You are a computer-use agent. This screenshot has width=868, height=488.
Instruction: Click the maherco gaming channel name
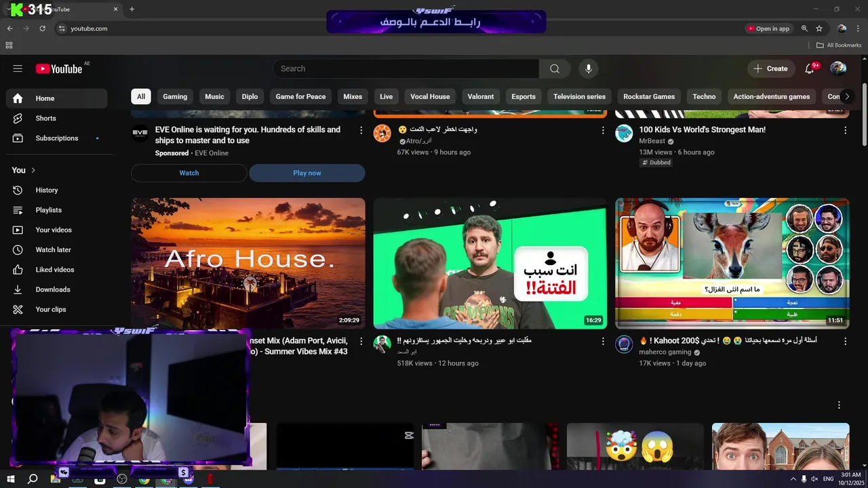pos(665,352)
